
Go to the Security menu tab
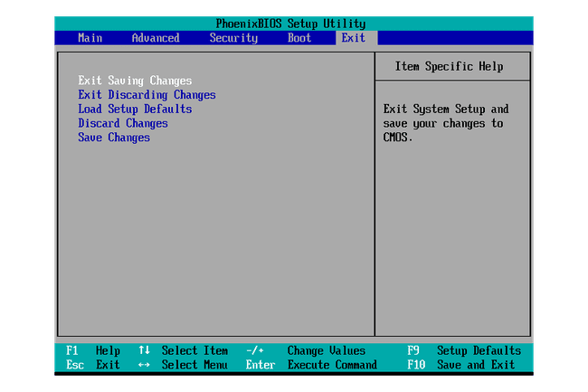pyautogui.click(x=233, y=38)
